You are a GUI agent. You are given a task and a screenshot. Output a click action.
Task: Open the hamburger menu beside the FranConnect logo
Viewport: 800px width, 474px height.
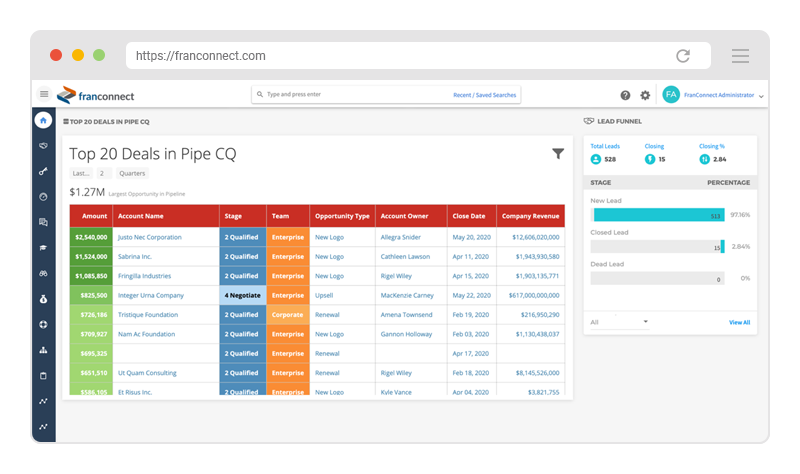pyautogui.click(x=44, y=95)
